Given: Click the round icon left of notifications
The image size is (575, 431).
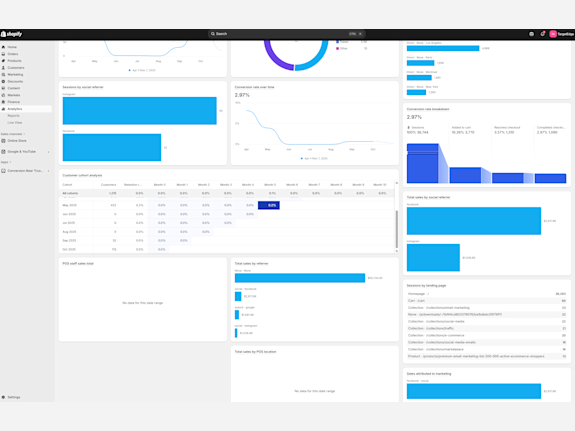Looking at the screenshot, I should (x=531, y=34).
